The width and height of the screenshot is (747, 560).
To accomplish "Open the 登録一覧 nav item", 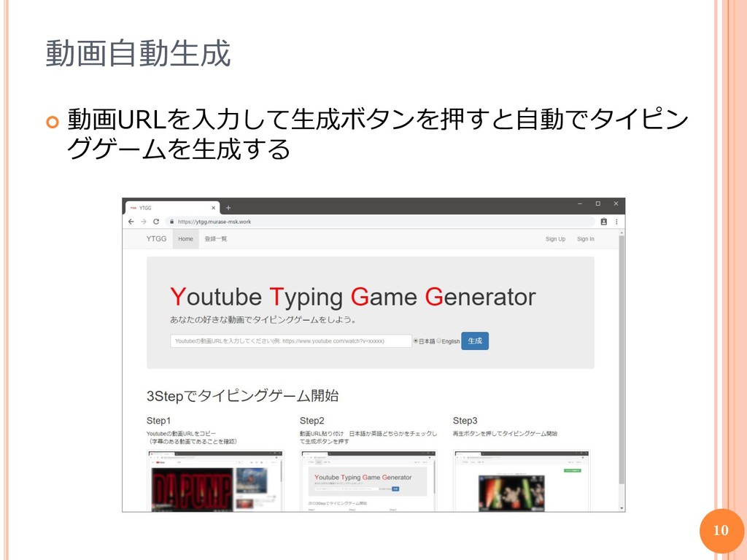I will (216, 239).
